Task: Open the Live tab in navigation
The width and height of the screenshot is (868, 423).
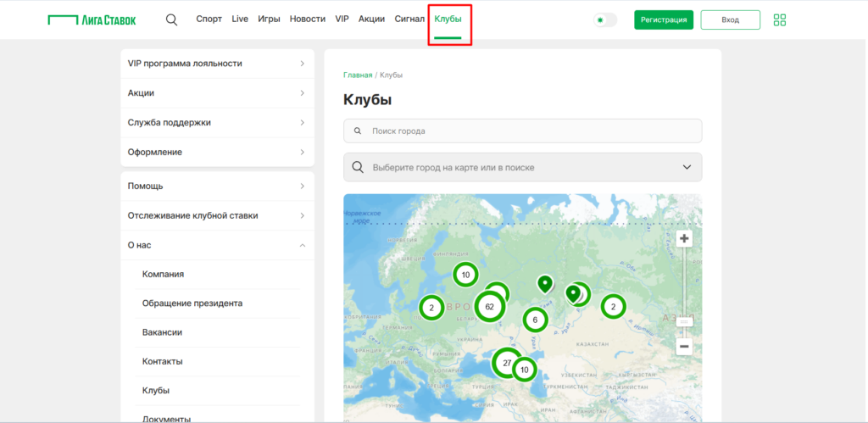Action: pyautogui.click(x=240, y=19)
